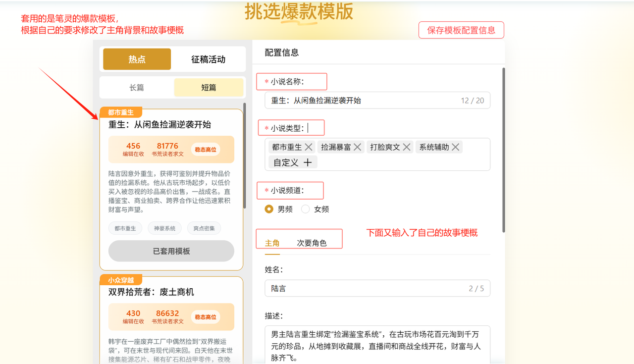Click the 保存模板配置信息 button

pyautogui.click(x=461, y=30)
